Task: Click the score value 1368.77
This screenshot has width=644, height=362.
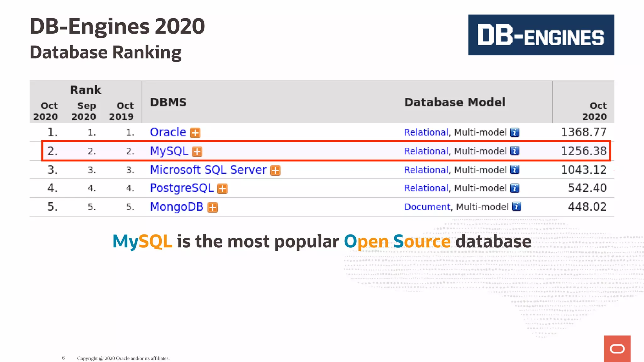Action: point(584,132)
